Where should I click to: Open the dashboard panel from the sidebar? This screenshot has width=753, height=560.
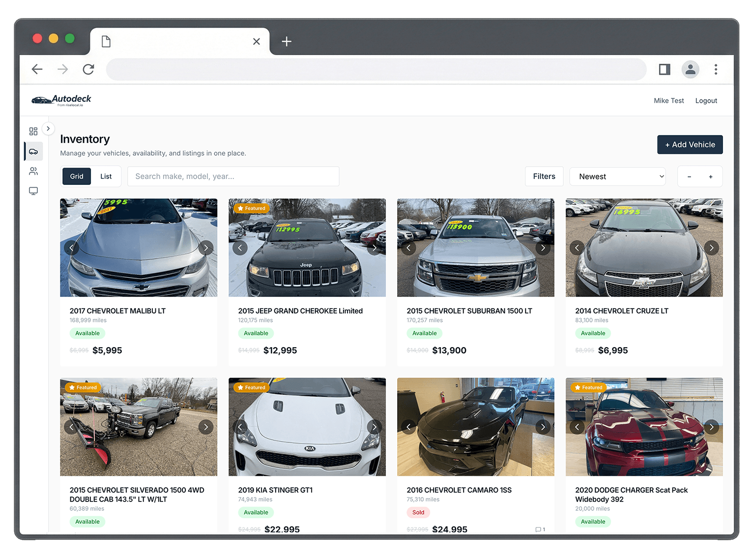[x=33, y=131]
